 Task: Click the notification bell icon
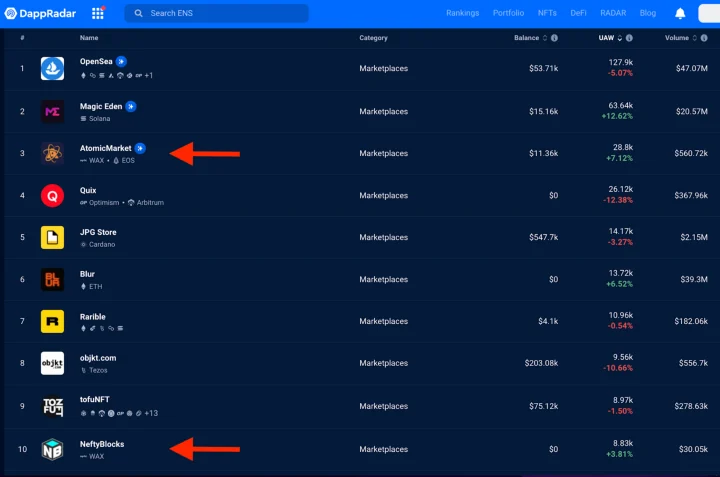coord(680,13)
